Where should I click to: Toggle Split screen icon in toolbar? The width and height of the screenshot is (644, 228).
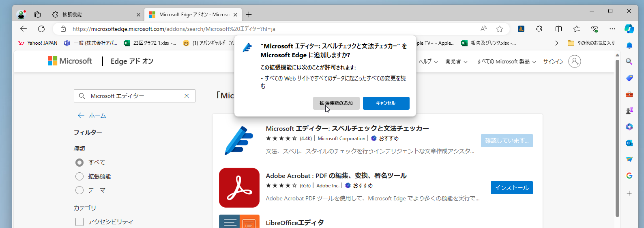click(558, 29)
